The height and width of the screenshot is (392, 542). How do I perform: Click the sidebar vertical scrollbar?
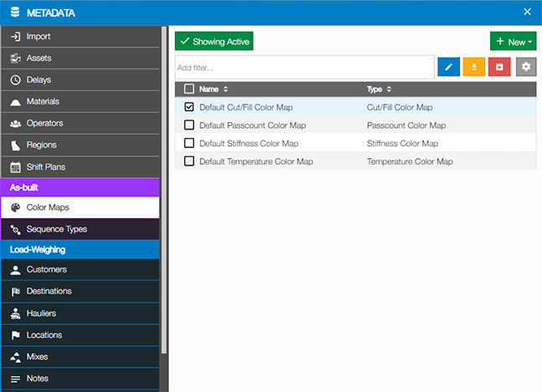164,190
